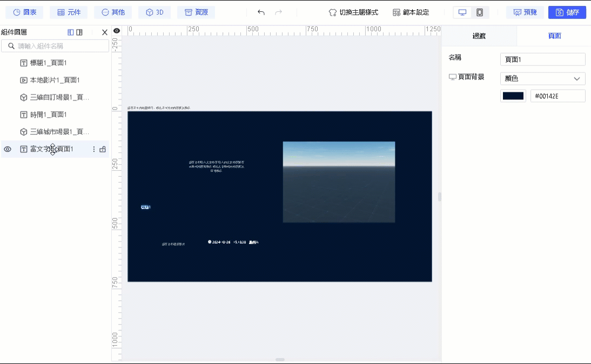Select the 本地影片1_頁面1 layer
591x364 pixels.
(55, 80)
